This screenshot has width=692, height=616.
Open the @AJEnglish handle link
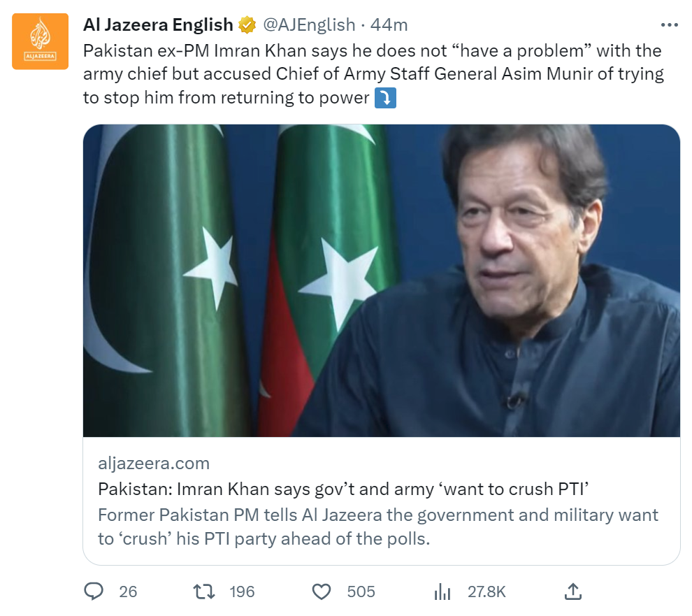(x=309, y=24)
